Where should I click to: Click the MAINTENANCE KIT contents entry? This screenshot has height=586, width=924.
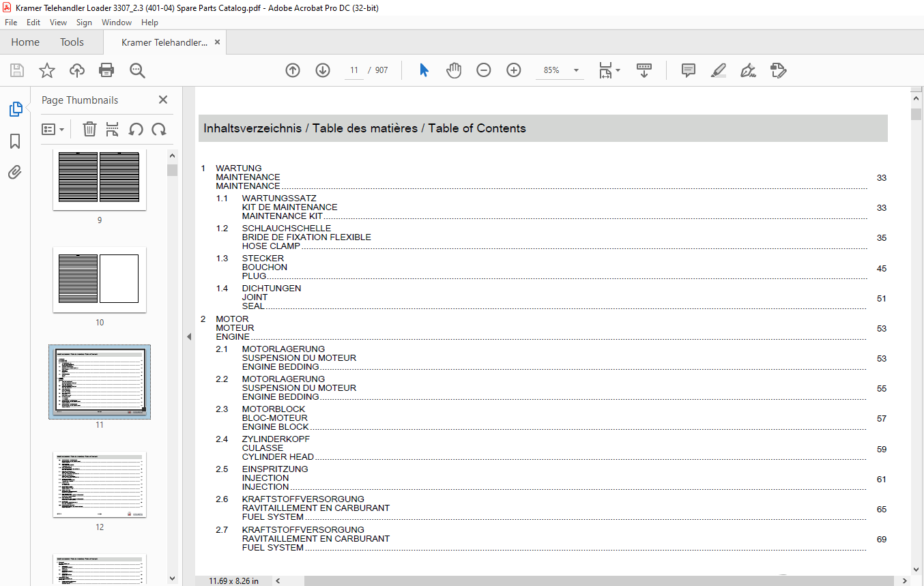click(x=283, y=216)
